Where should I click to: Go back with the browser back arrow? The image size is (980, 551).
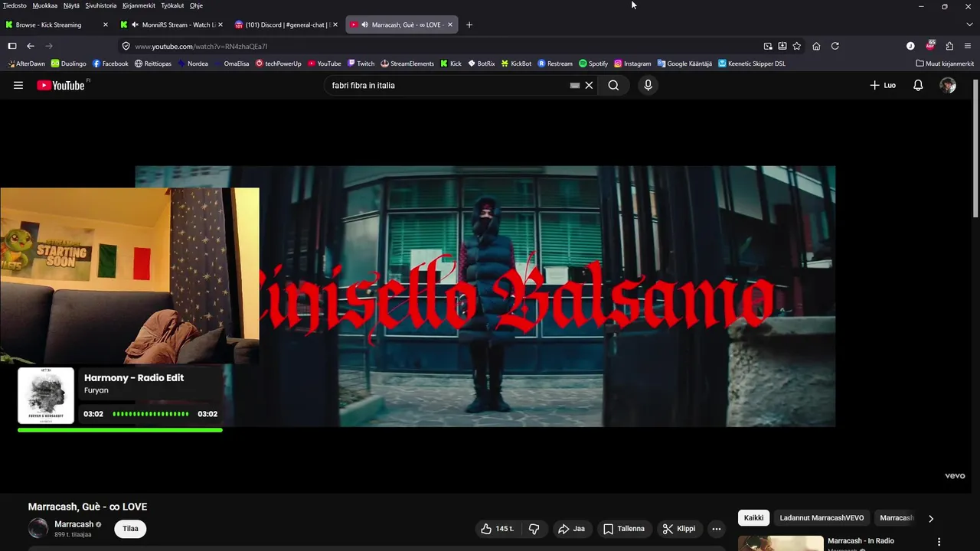pos(31,46)
